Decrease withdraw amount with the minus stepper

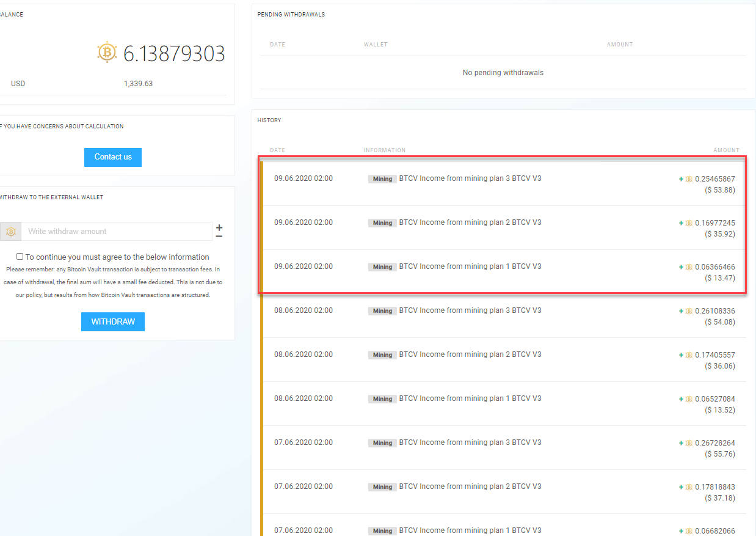219,237
